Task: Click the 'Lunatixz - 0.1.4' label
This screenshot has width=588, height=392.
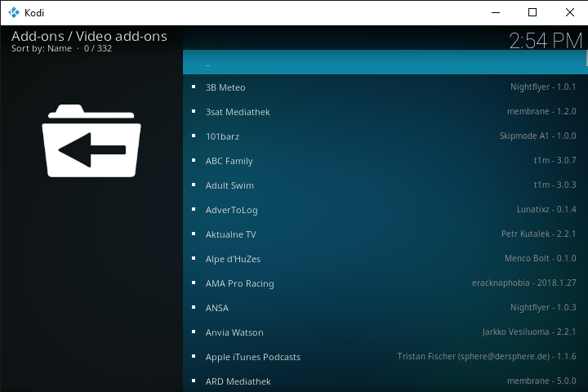Action: 546,209
